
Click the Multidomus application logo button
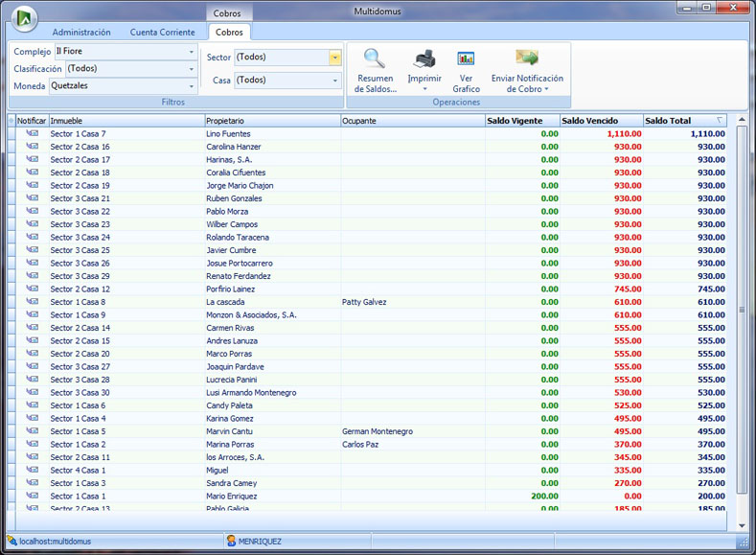[23, 18]
